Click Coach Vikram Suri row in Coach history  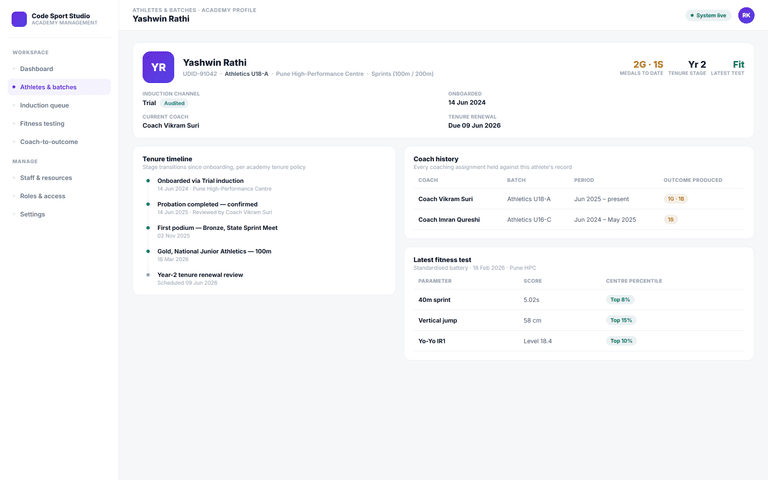(x=579, y=199)
